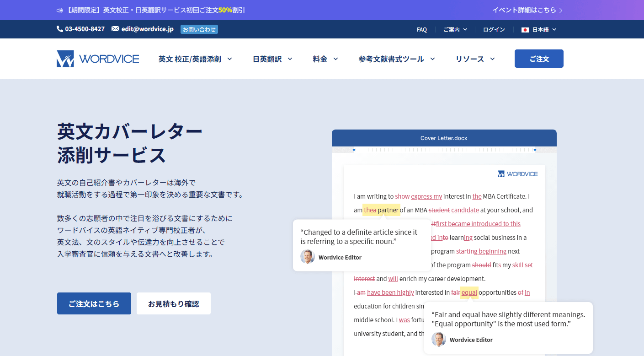The height and width of the screenshot is (357, 644).
Task: Click the underlined word 'candidate'
Action: coord(465,210)
